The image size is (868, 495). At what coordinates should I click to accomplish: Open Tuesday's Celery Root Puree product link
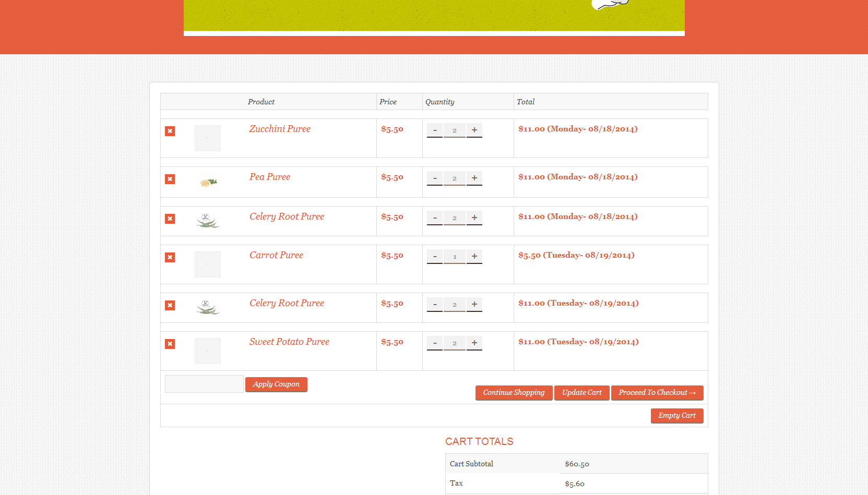[x=287, y=303]
